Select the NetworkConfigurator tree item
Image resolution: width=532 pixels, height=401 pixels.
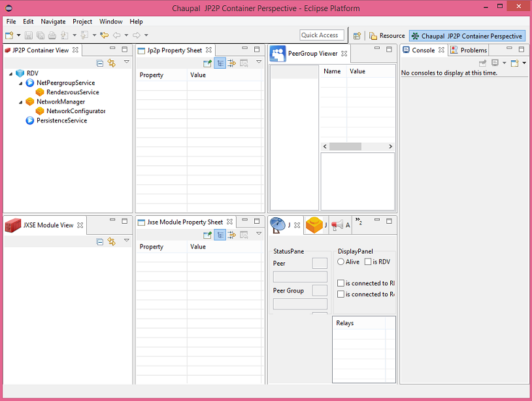pyautogui.click(x=71, y=111)
